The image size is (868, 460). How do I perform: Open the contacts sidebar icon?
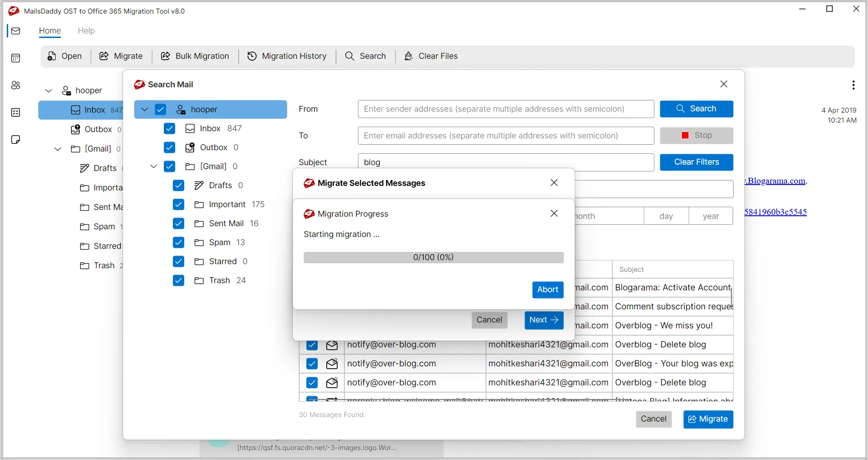click(16, 85)
